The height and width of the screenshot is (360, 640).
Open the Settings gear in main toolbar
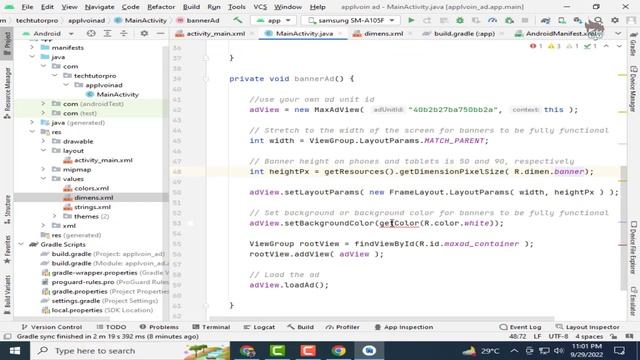(x=615, y=20)
